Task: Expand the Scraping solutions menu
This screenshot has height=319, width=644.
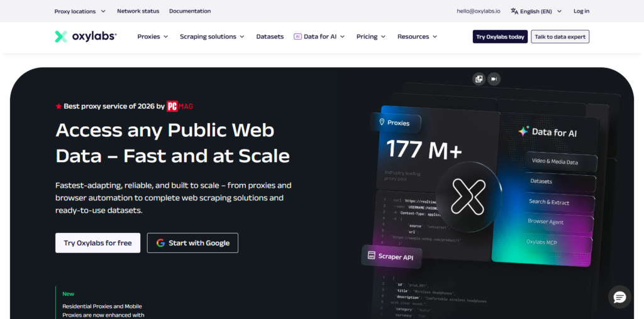Action: click(212, 36)
